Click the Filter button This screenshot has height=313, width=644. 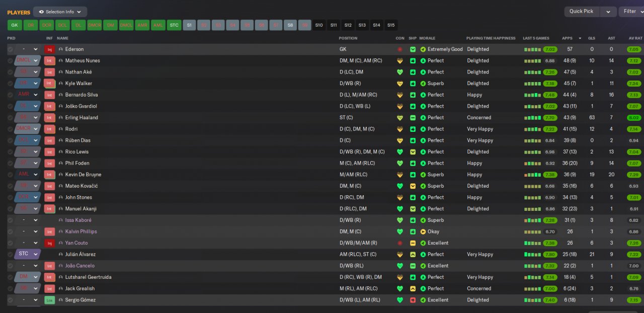pos(630,12)
